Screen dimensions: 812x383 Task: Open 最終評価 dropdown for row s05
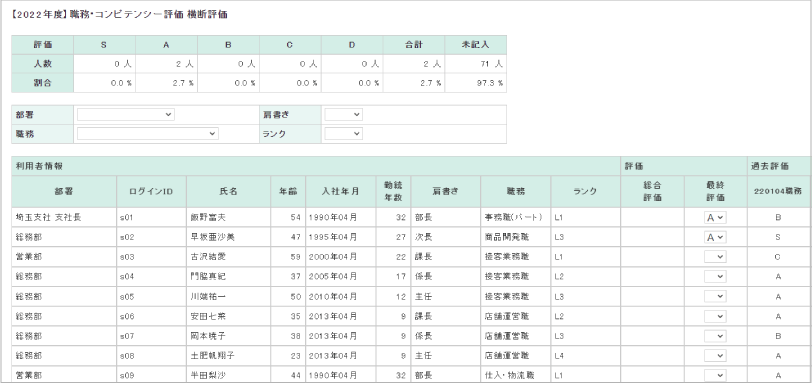pos(715,297)
